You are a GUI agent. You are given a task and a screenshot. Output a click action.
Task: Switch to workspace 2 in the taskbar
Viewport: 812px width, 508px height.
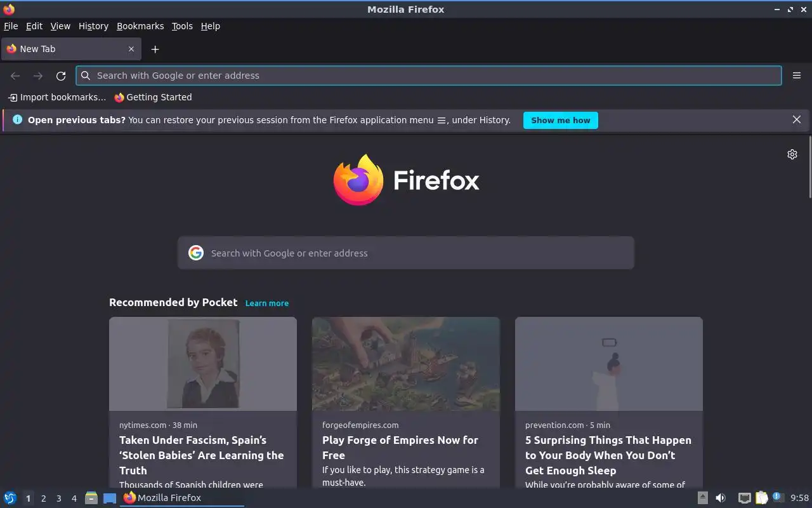click(43, 498)
